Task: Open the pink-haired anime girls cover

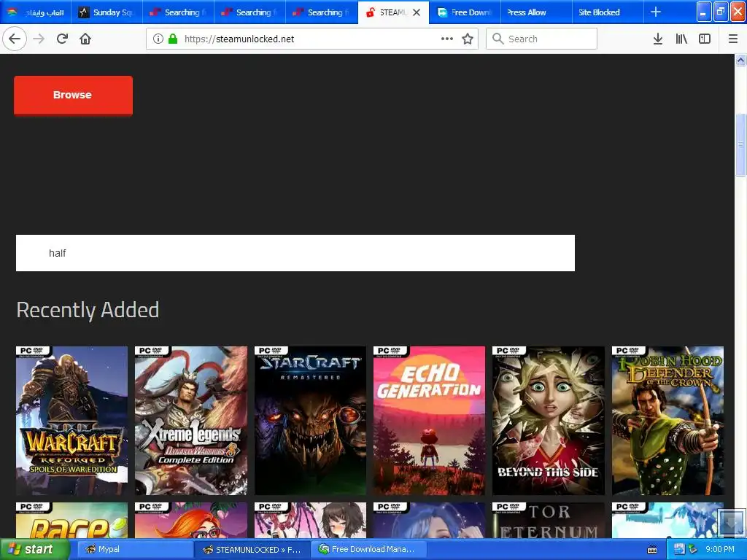Action: pyautogui.click(x=310, y=520)
